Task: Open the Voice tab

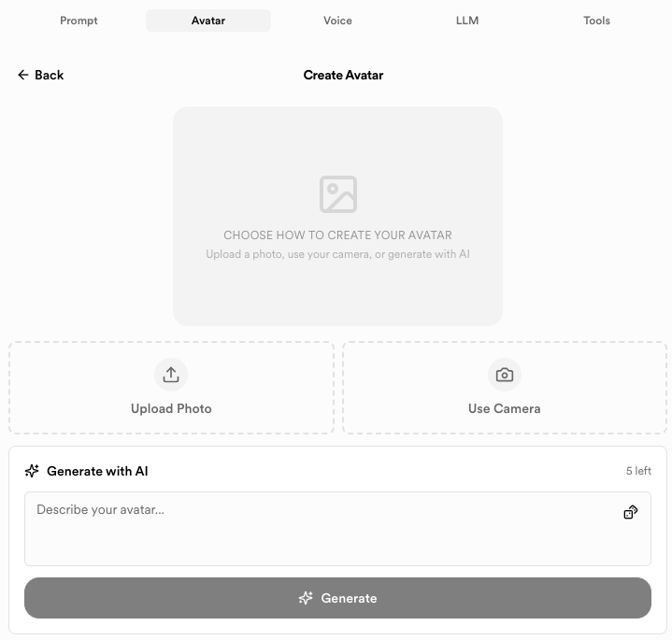Action: [x=337, y=21]
